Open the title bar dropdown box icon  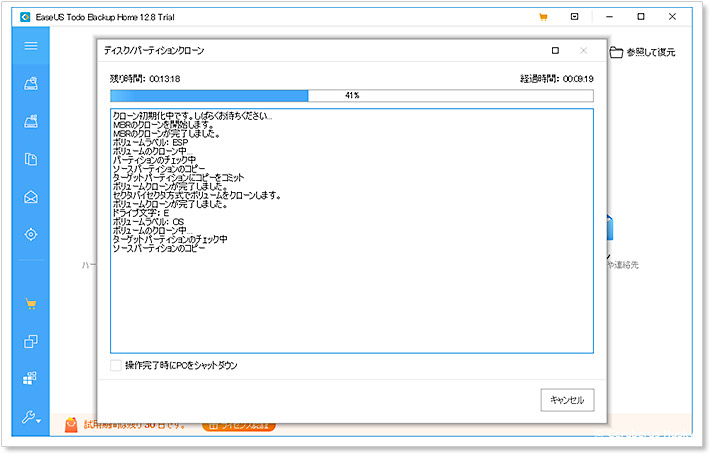tap(574, 17)
